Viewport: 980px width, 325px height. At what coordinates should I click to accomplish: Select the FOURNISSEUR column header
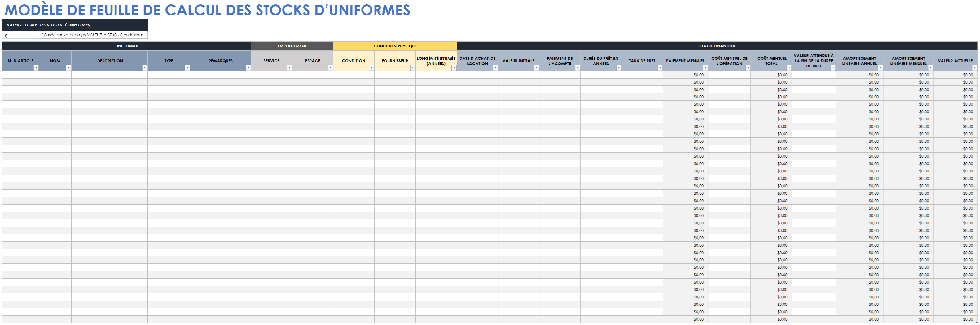pyautogui.click(x=395, y=61)
